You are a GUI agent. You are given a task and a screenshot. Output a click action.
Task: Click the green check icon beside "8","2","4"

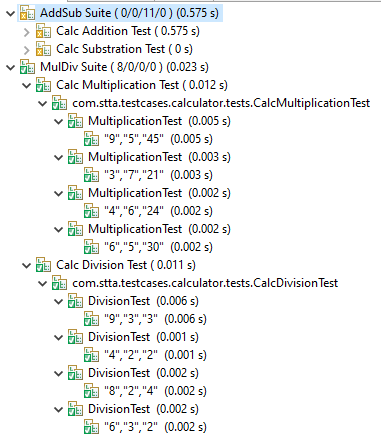tap(91, 391)
